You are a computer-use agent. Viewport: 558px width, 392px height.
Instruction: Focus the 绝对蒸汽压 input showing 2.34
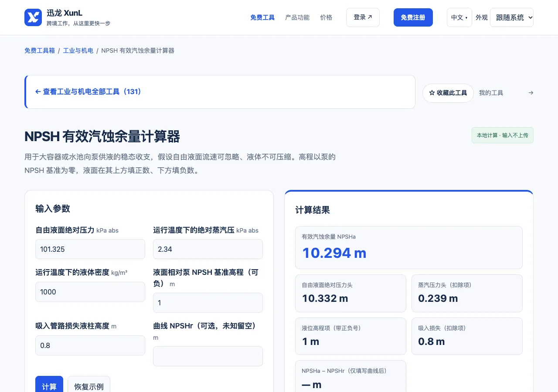point(208,249)
